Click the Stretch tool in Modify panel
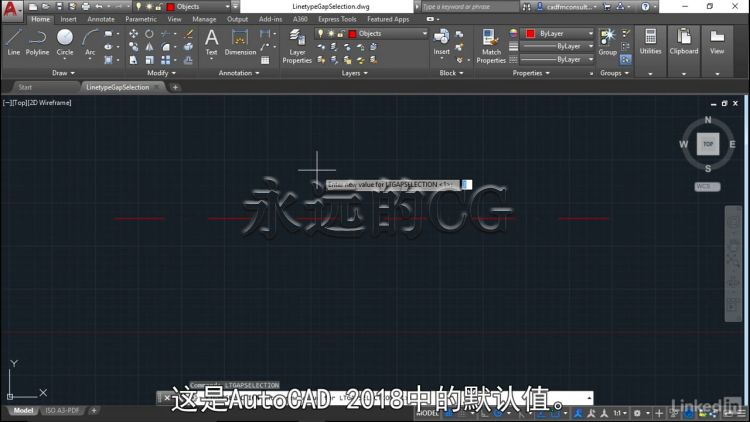This screenshot has width=750, height=422. tap(133, 60)
